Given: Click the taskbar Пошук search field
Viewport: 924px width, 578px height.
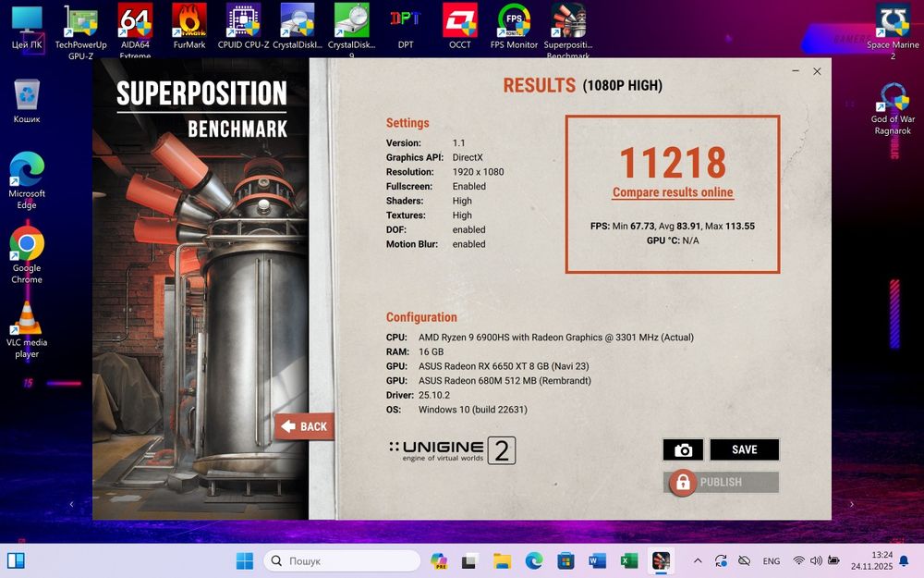Looking at the screenshot, I should coord(342,561).
